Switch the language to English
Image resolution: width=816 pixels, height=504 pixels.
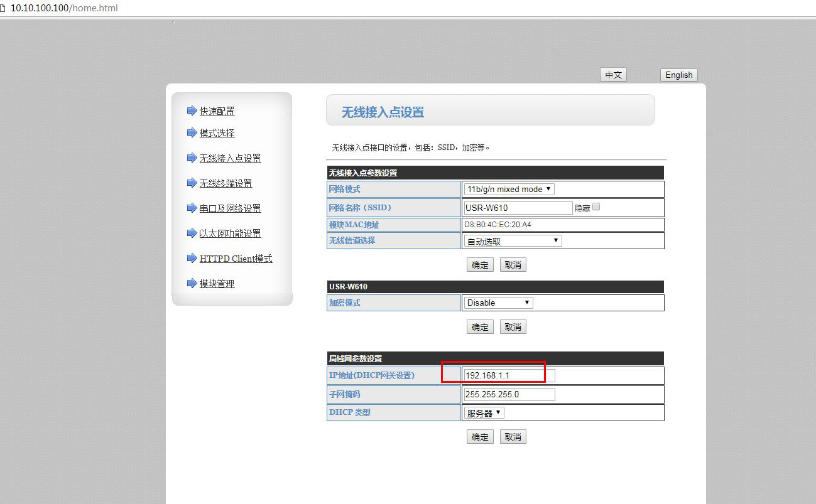coord(678,75)
